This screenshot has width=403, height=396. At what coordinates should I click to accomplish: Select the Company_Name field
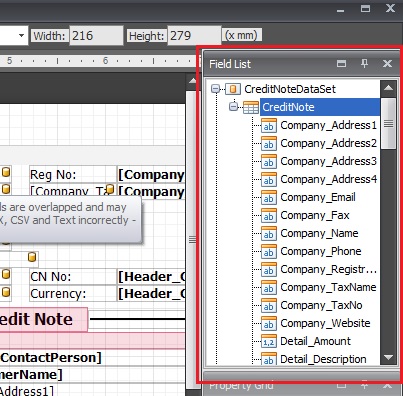click(319, 233)
